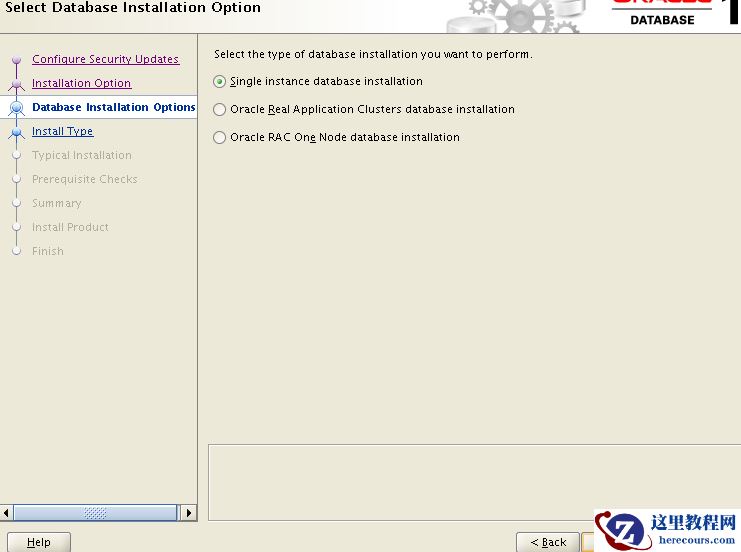Choose Oracle Real Application Clusters database installation
This screenshot has width=741, height=552.
tap(219, 110)
